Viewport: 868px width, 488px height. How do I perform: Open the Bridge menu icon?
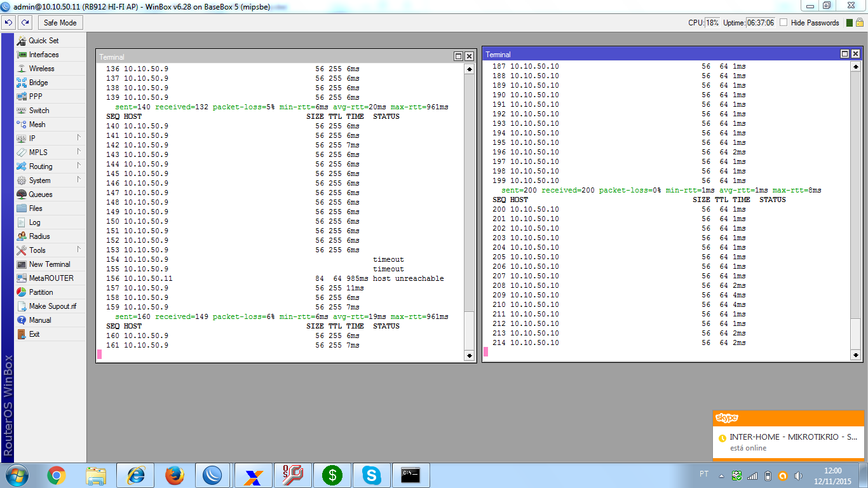point(22,83)
